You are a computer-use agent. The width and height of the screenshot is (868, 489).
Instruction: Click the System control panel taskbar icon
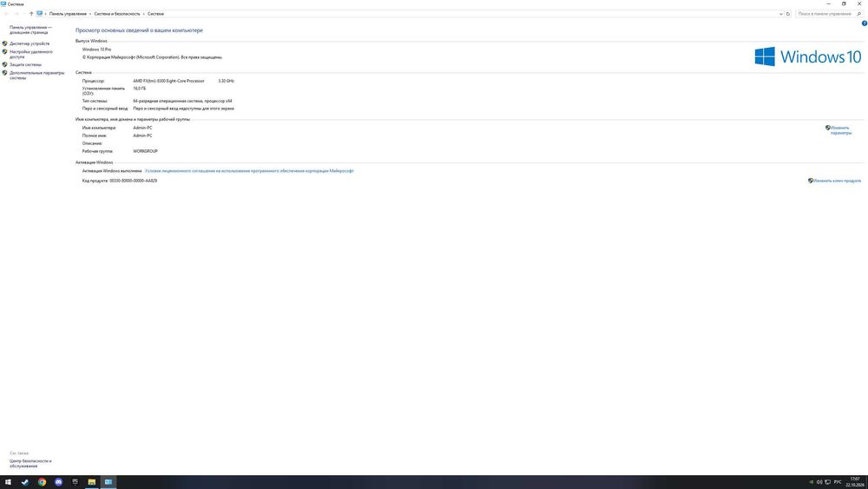point(108,482)
